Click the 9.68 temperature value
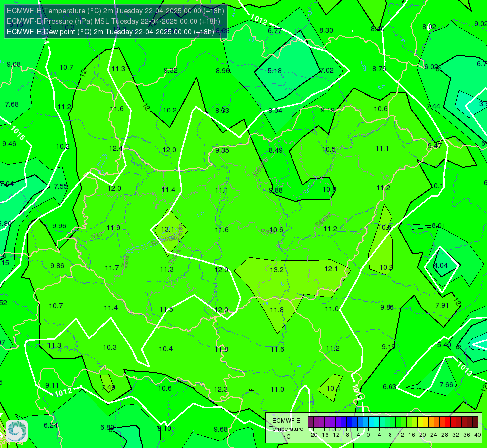487x448 pixels. tap(221, 430)
